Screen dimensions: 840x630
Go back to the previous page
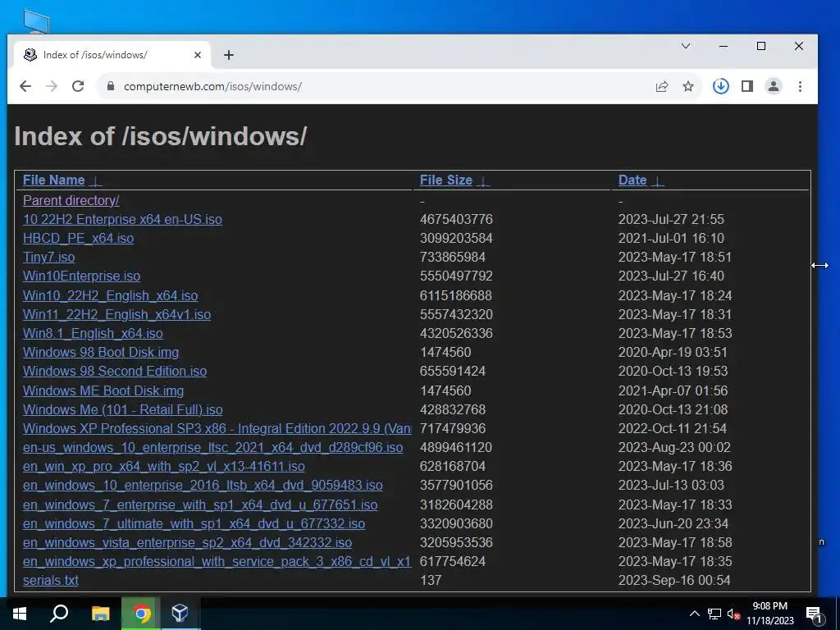click(25, 86)
